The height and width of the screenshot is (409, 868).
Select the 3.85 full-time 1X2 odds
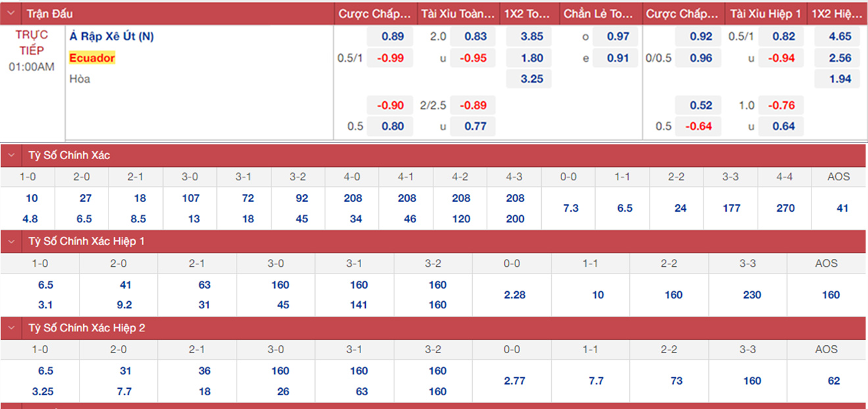point(531,37)
